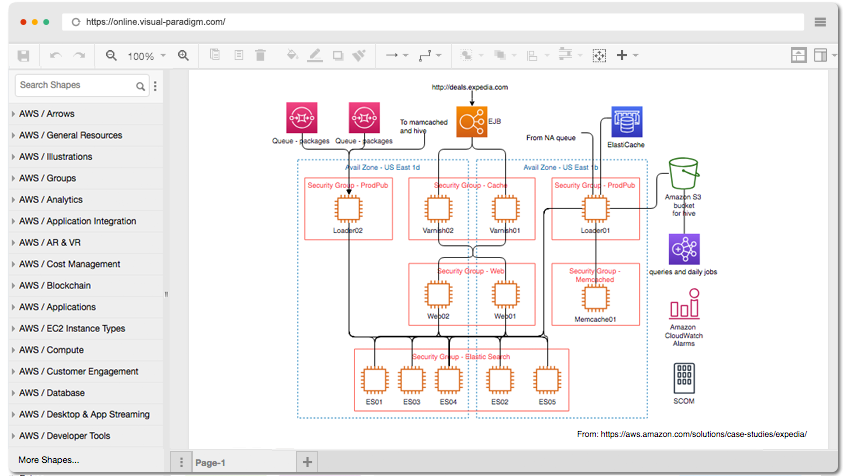The image size is (848, 476).
Task: Expand AWS / Illustrations category
Action: 86,157
